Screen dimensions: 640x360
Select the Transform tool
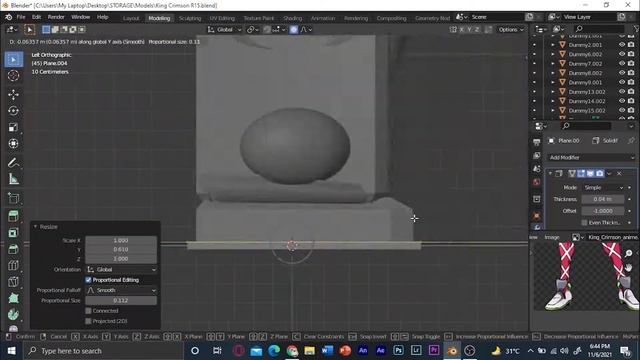point(13,144)
